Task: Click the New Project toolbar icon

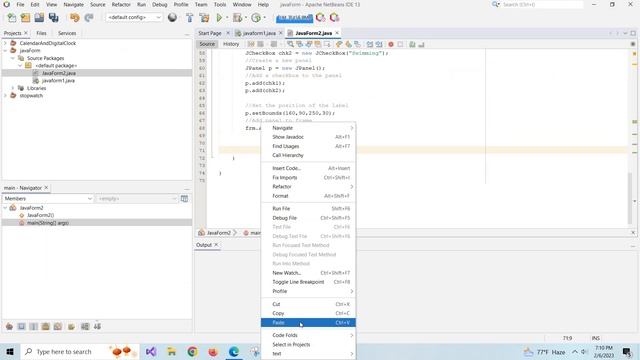Action: tap(25, 18)
